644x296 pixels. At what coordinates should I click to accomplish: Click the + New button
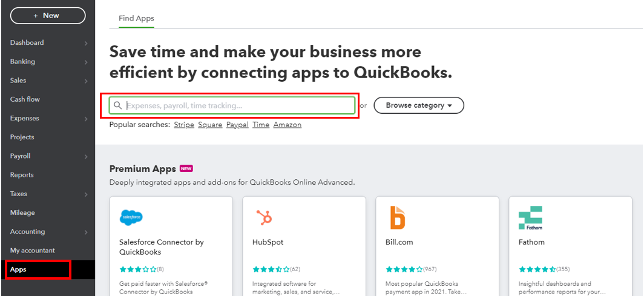(x=48, y=16)
